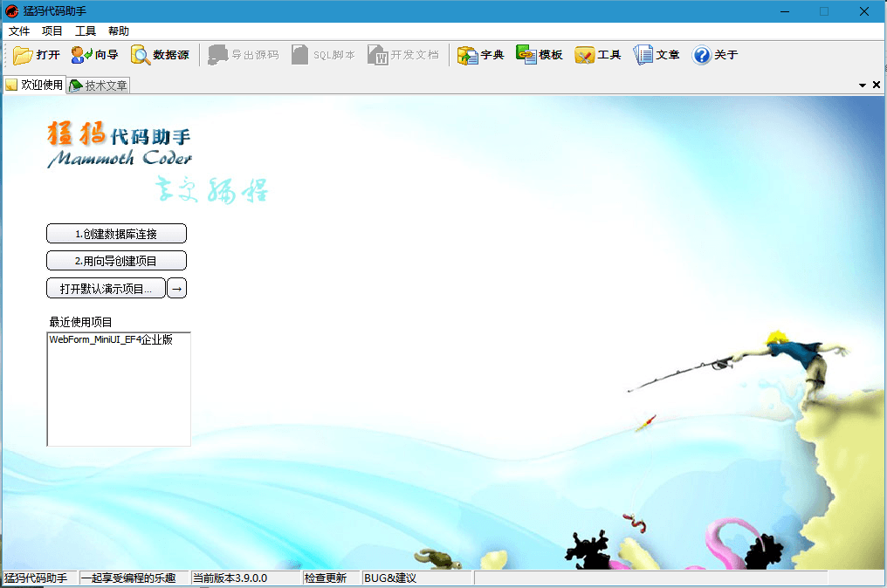Click 打开默认演示项目 button
Image resolution: width=887 pixels, height=588 pixels.
pos(106,289)
